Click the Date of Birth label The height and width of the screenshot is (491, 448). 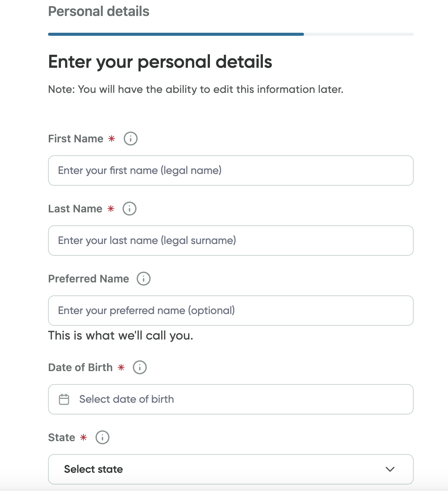pos(80,367)
